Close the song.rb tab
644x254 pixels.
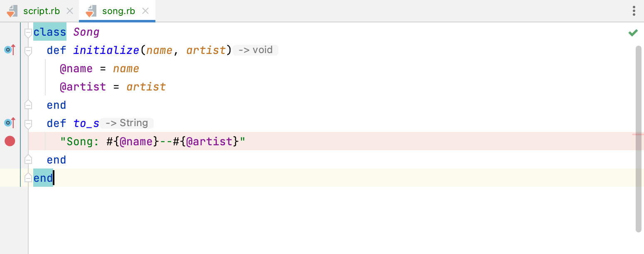click(x=145, y=11)
